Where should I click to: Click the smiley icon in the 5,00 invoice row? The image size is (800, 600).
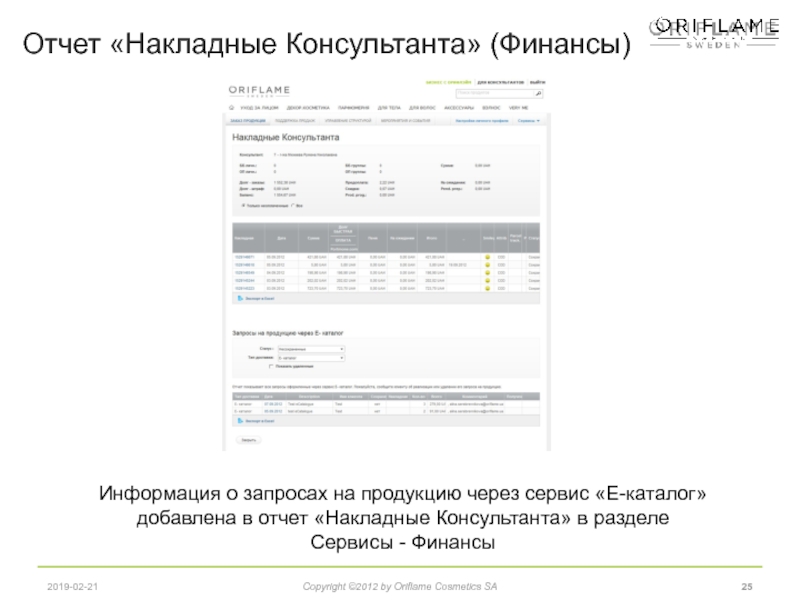pyautogui.click(x=487, y=265)
